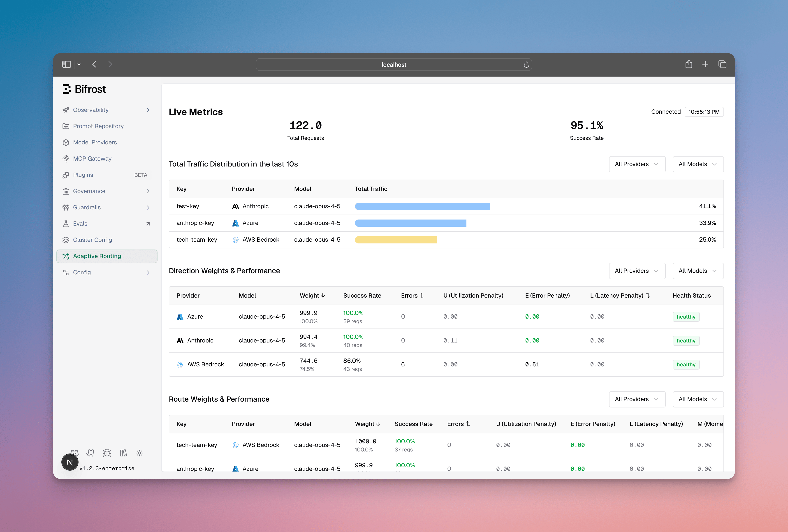Open sidebar options dropdown arrow in browser toolbar
788x532 pixels.
(x=79, y=65)
